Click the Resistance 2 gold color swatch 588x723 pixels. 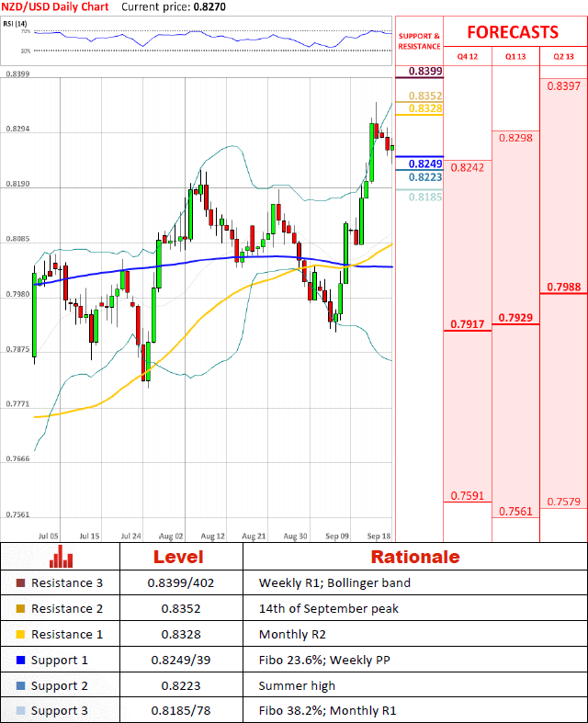tap(20, 609)
